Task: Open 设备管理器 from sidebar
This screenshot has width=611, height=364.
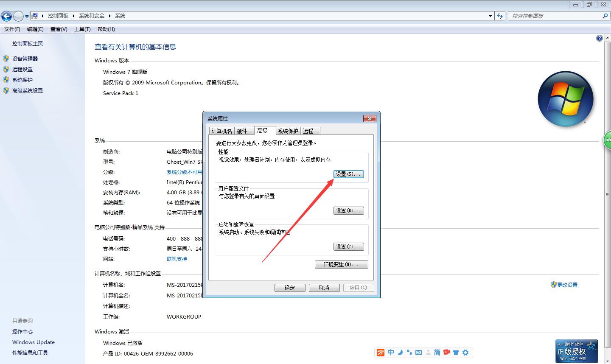Action: pos(25,59)
